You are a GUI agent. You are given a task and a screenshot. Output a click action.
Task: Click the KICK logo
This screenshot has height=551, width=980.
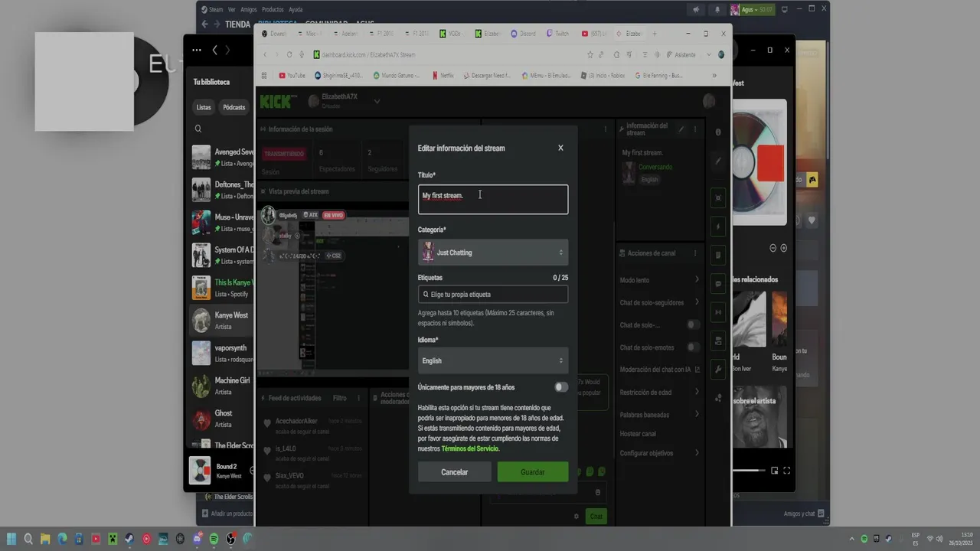coord(277,101)
